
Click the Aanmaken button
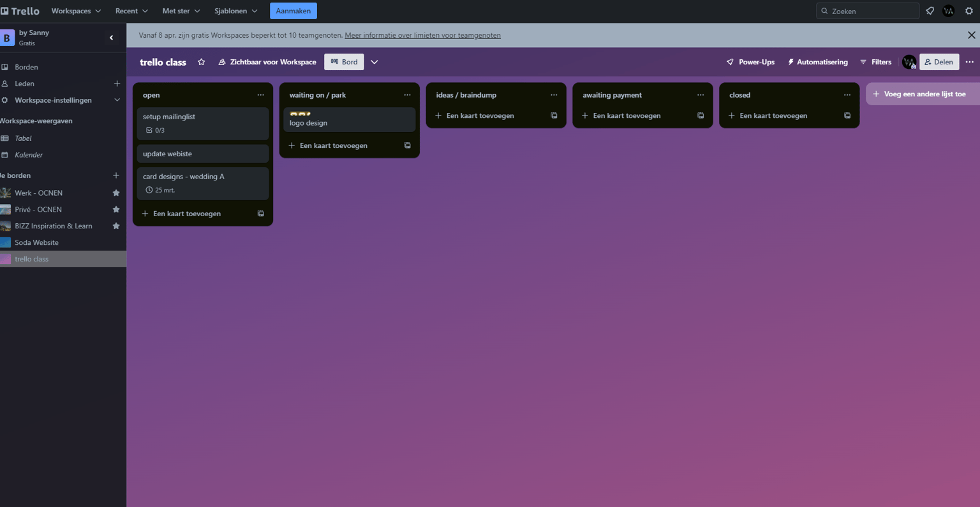tap(293, 11)
